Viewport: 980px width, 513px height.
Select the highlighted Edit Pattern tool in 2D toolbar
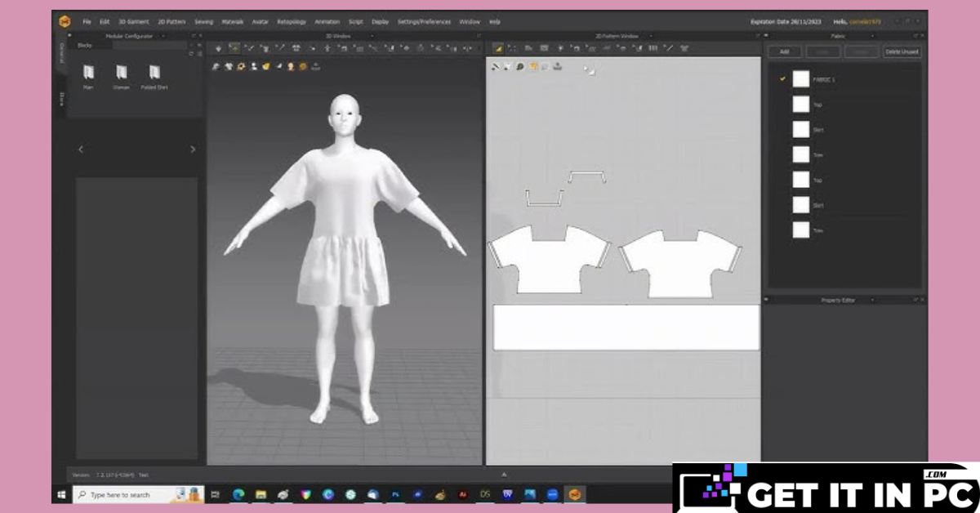click(498, 49)
